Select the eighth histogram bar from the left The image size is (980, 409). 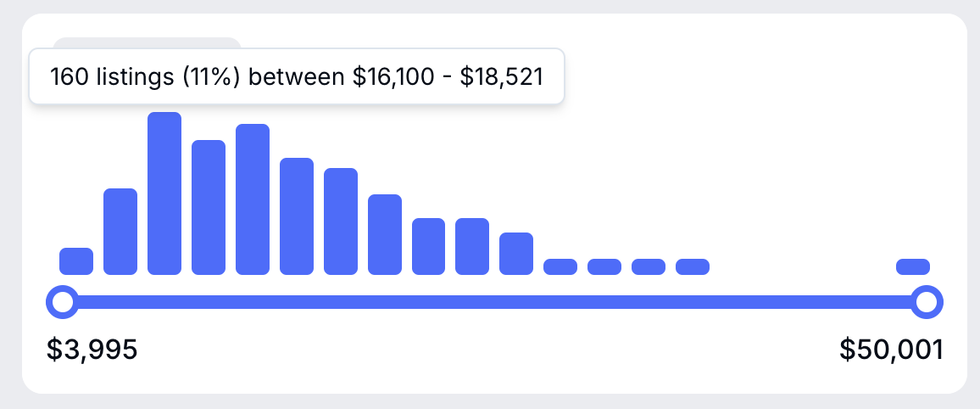click(x=385, y=235)
